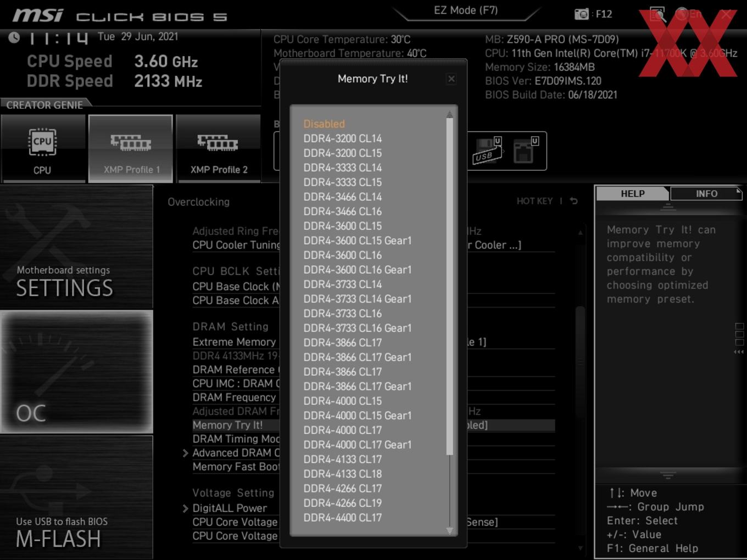This screenshot has width=747, height=560.
Task: Choose DDR4-3466 CL14 preset
Action: click(343, 197)
